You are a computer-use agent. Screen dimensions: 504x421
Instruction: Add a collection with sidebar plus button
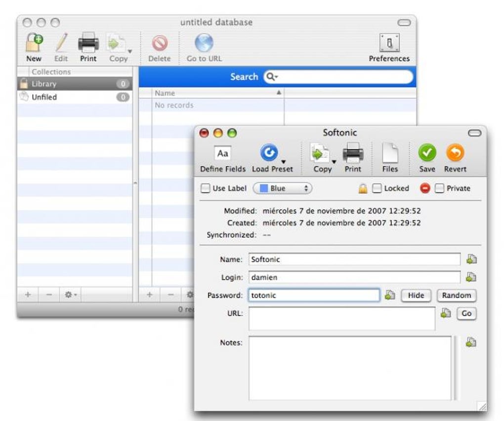[x=28, y=295]
